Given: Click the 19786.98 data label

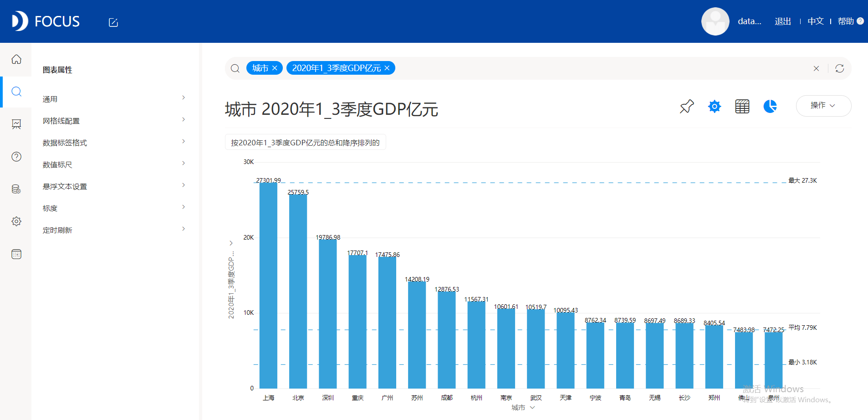Looking at the screenshot, I should [x=328, y=237].
